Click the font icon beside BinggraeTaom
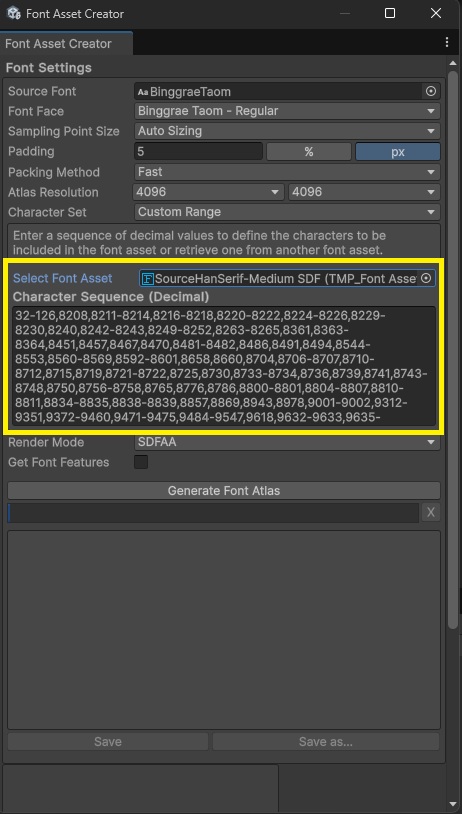The width and height of the screenshot is (462, 814). pos(143,92)
